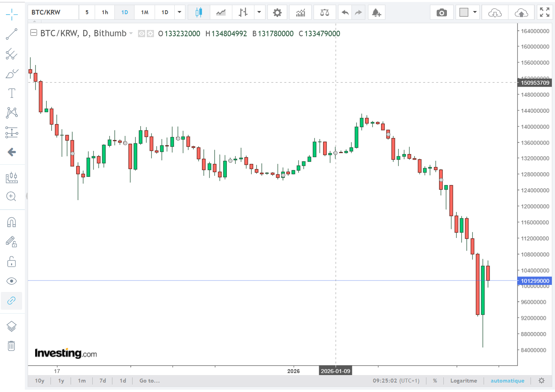This screenshot has height=392, width=555.
Task: Click the Go to... button
Action: [149, 381]
